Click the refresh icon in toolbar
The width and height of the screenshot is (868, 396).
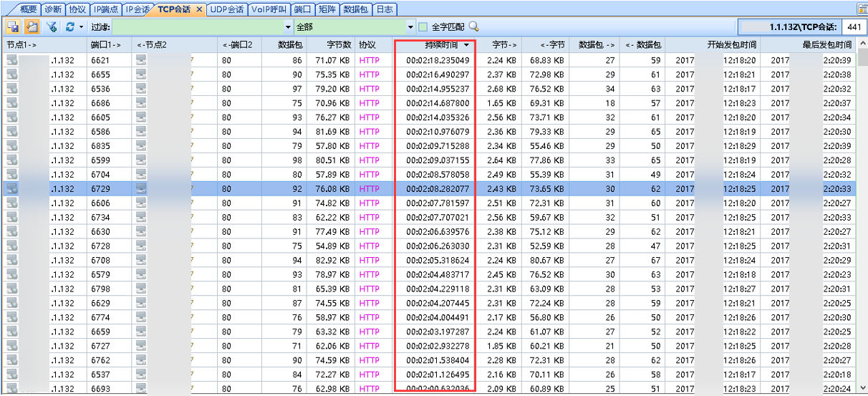click(70, 26)
